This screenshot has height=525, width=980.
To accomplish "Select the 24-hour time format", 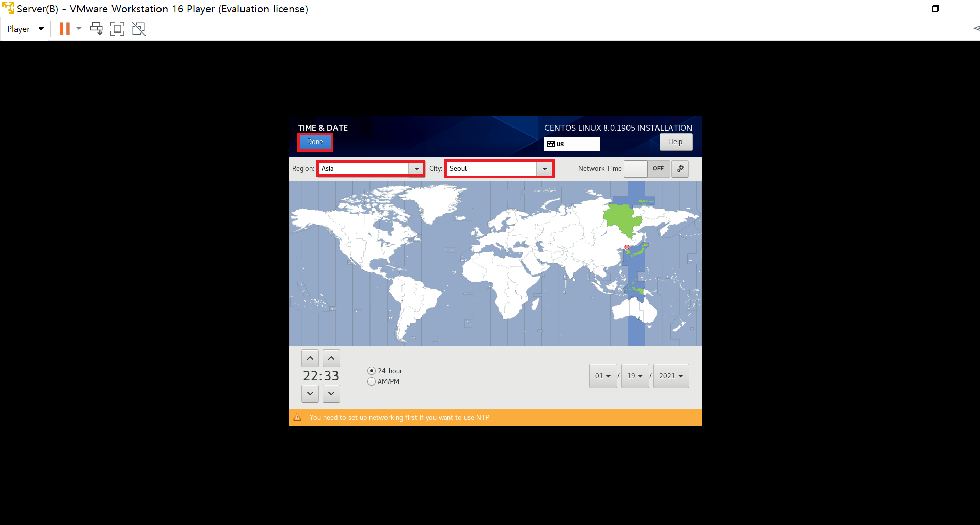I will point(385,371).
